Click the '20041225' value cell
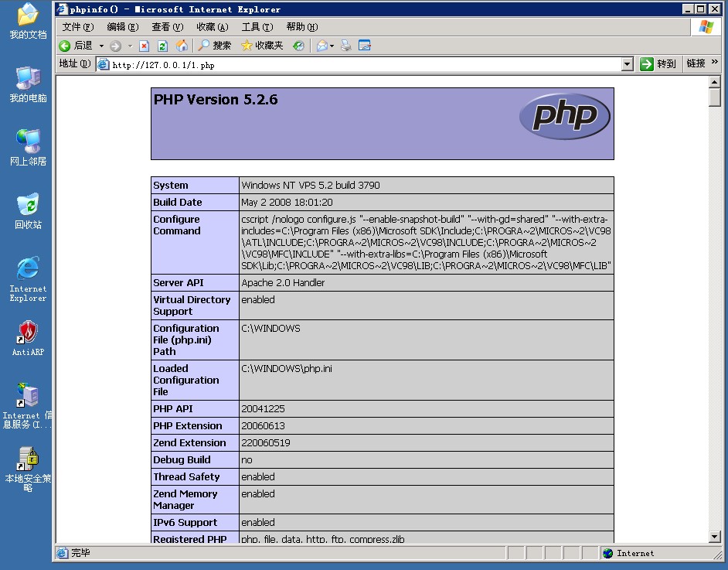The height and width of the screenshot is (570, 728). click(x=427, y=409)
